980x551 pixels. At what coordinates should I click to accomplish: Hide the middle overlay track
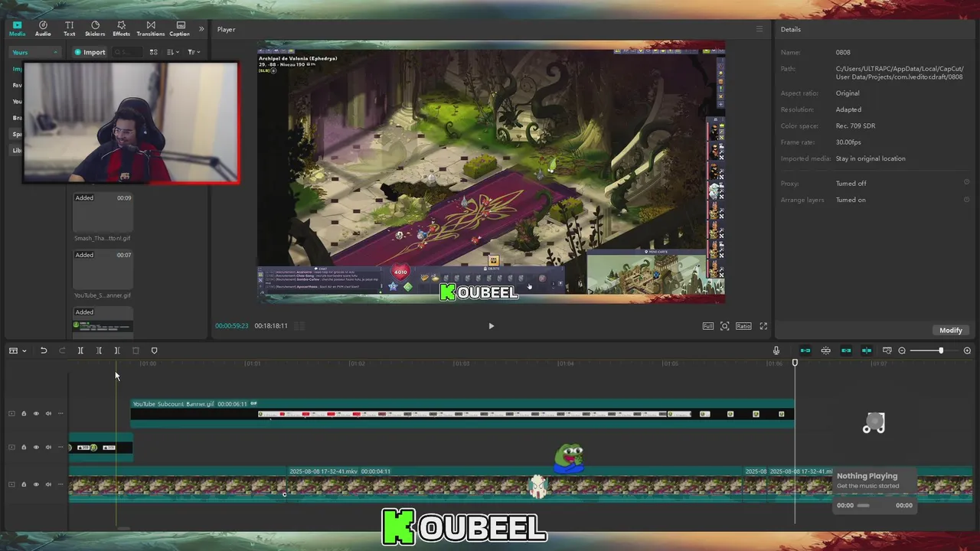click(36, 447)
